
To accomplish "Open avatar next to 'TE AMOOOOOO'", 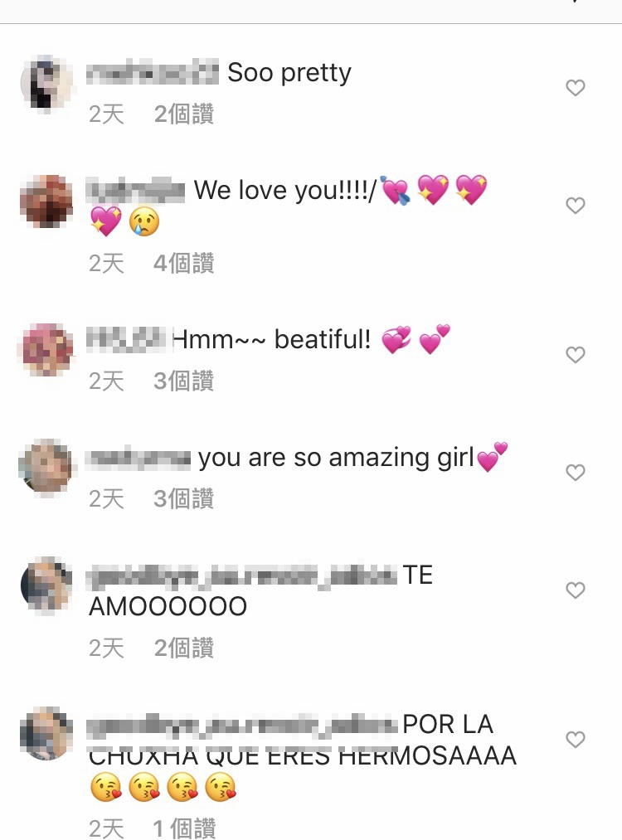I will (46, 585).
